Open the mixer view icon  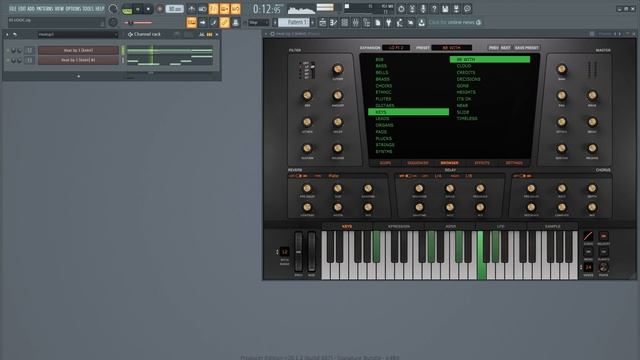pyautogui.click(x=356, y=22)
